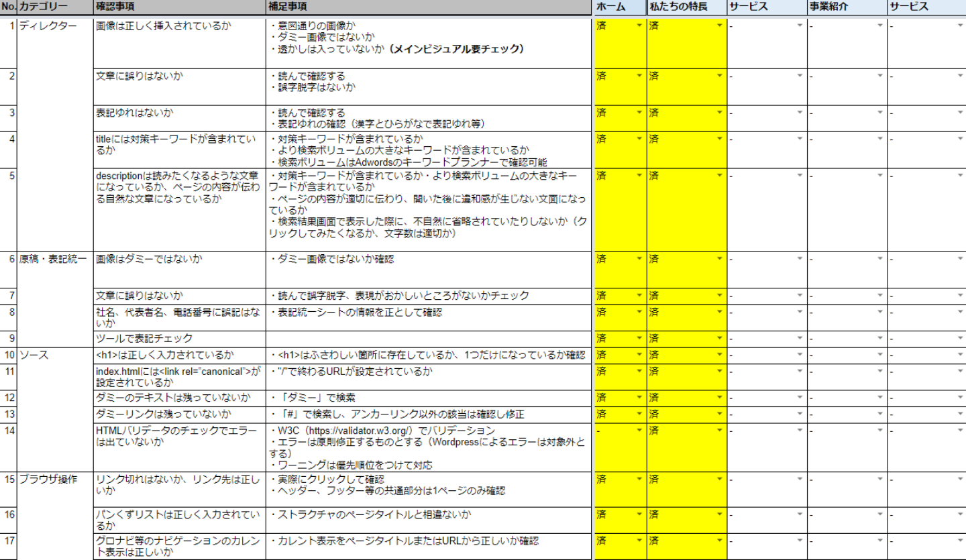Screen dimensions: 966x560
Task: Click note ・表記統一シートの情報を正として確認
Action: coord(428,318)
